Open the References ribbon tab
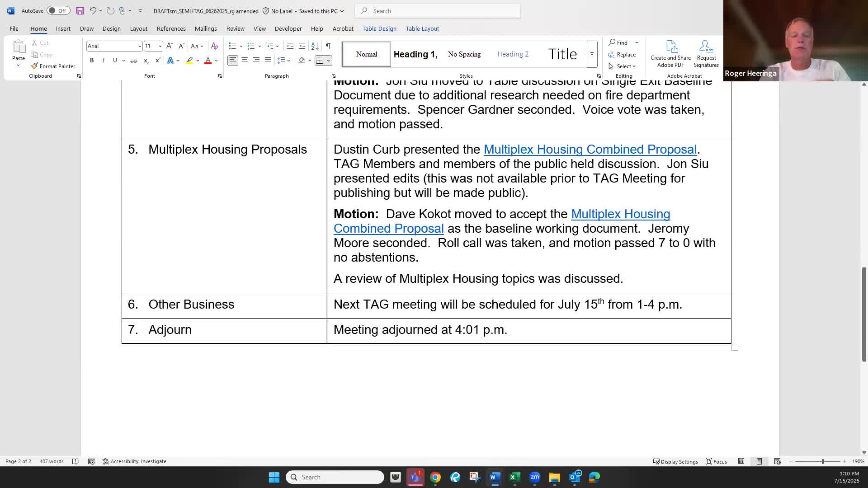The image size is (868, 488). coord(171,28)
